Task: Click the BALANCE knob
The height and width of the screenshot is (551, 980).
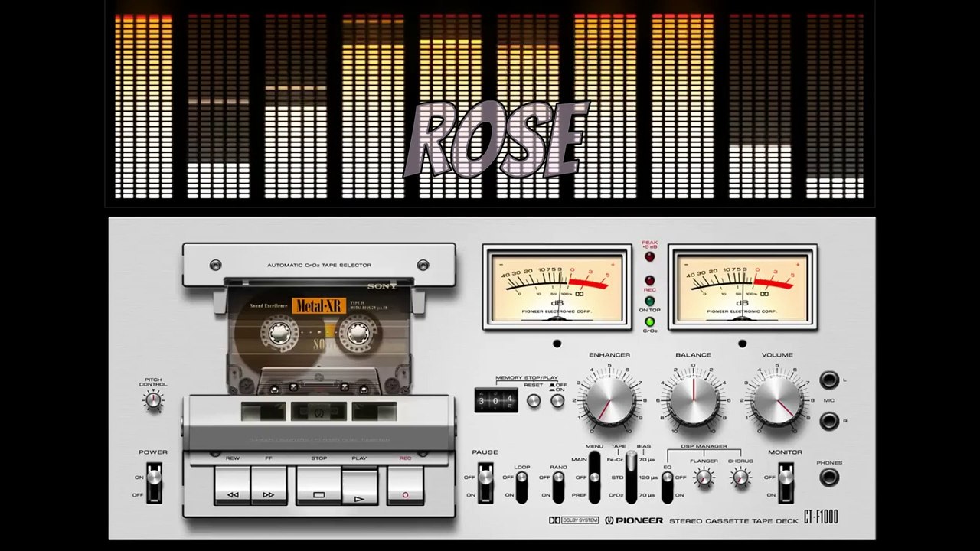Action: (x=693, y=399)
